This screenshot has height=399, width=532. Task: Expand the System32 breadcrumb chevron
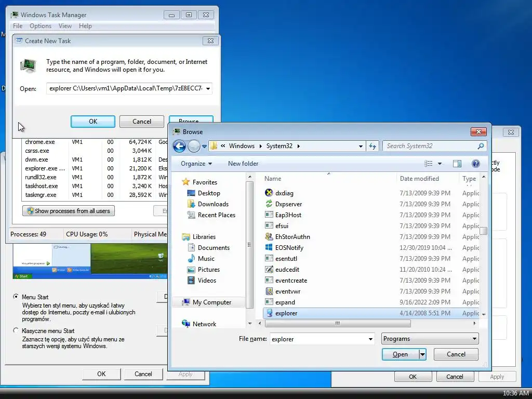click(299, 146)
